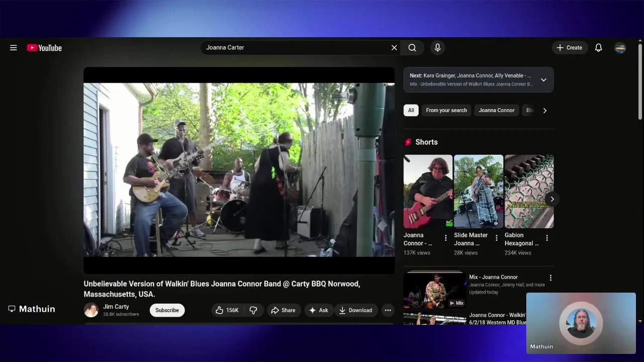Click the Mathuin webcam overlay avatar
Screen dimensions: 644x362
pyautogui.click(x=581, y=323)
